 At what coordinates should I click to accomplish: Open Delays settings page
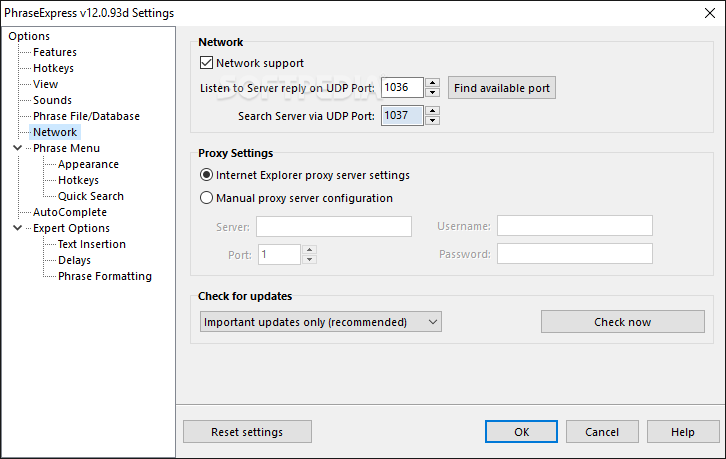(74, 260)
